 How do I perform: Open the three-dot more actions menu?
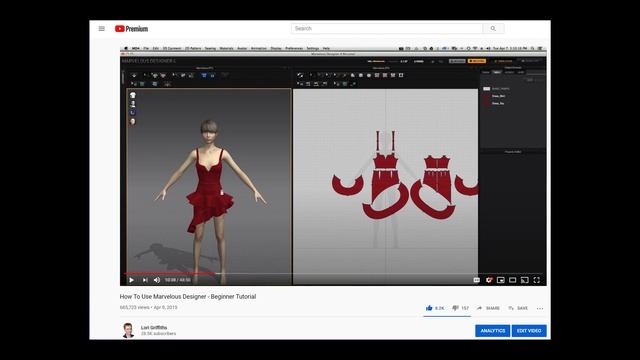(x=540, y=309)
